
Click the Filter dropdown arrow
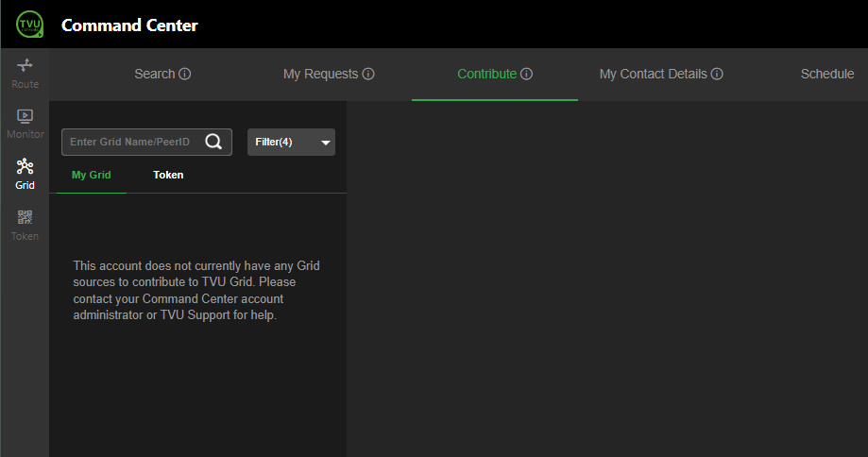(x=326, y=143)
